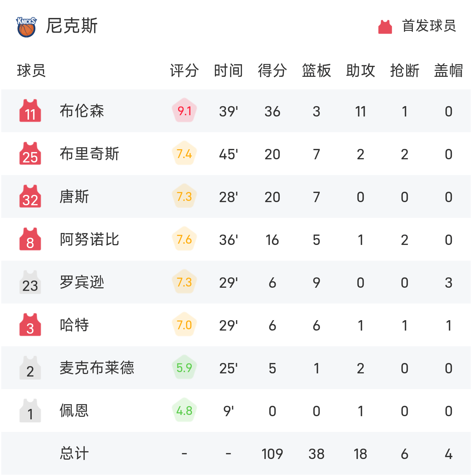The image size is (472, 476).
Task: Click the number 8 jersey icon
Action: click(30, 239)
